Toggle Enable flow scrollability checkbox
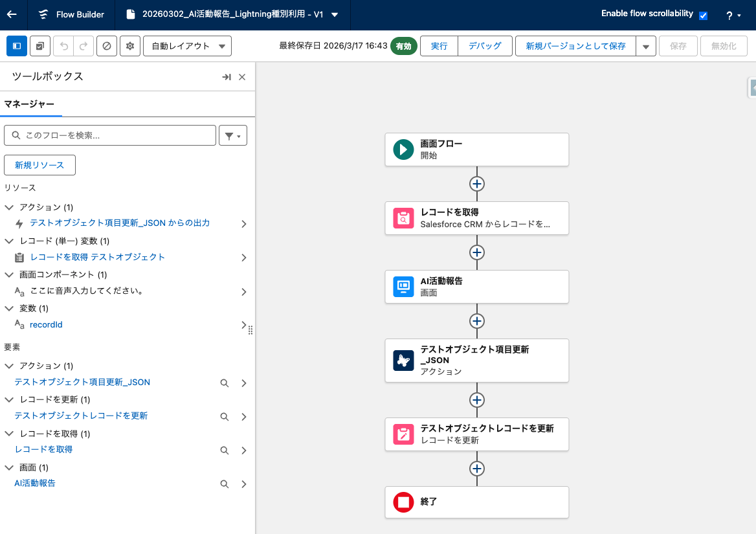Image resolution: width=756 pixels, height=534 pixels. (x=704, y=15)
